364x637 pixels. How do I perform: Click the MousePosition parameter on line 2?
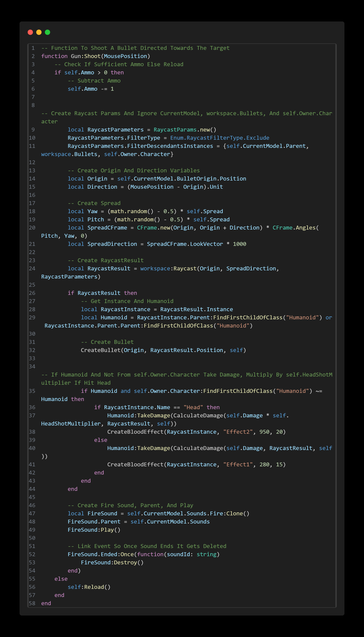[x=125, y=56]
